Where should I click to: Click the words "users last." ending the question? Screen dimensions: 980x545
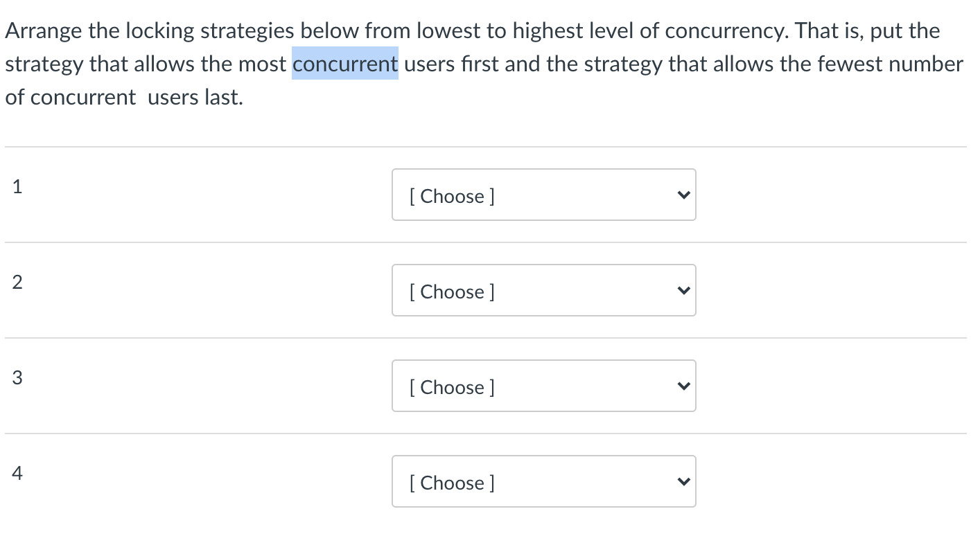195,98
